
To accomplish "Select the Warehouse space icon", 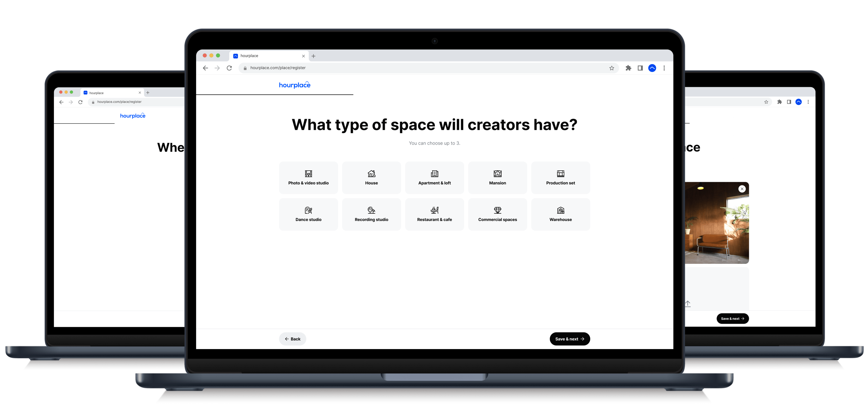I will (x=560, y=210).
